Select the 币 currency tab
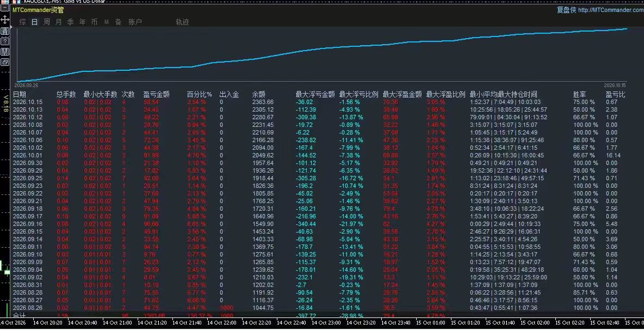The image size is (644, 330). (x=95, y=22)
